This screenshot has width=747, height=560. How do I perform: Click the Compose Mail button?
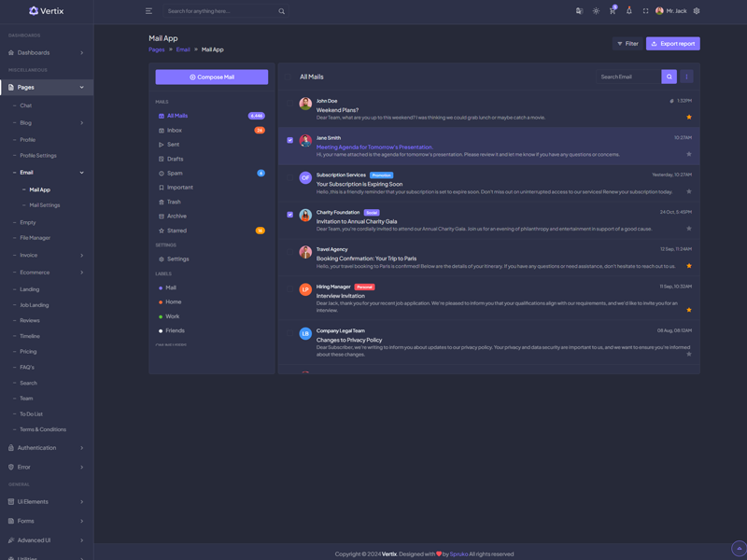tap(212, 77)
